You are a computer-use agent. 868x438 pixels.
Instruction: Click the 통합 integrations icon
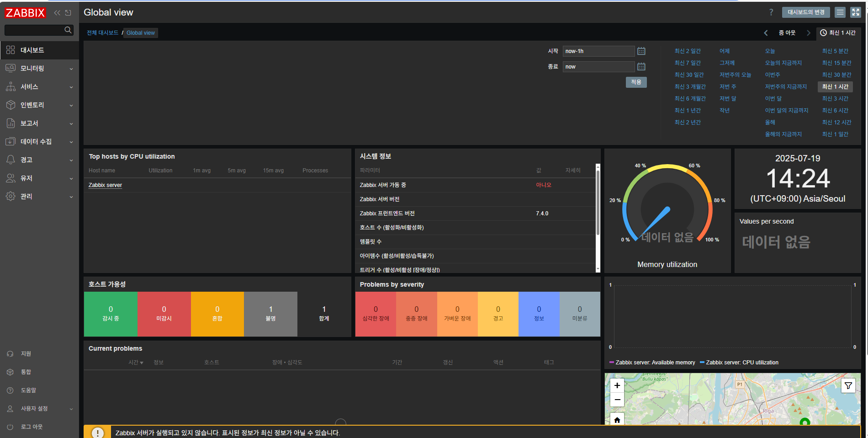10,372
